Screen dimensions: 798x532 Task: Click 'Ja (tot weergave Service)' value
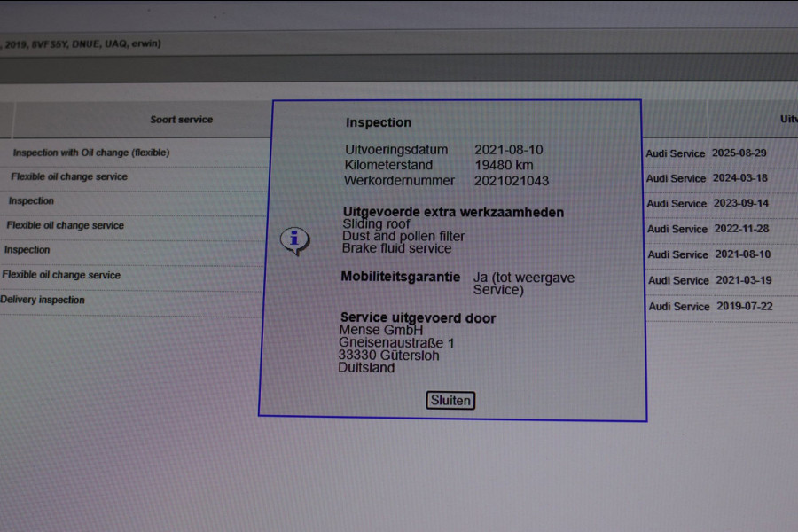point(524,284)
